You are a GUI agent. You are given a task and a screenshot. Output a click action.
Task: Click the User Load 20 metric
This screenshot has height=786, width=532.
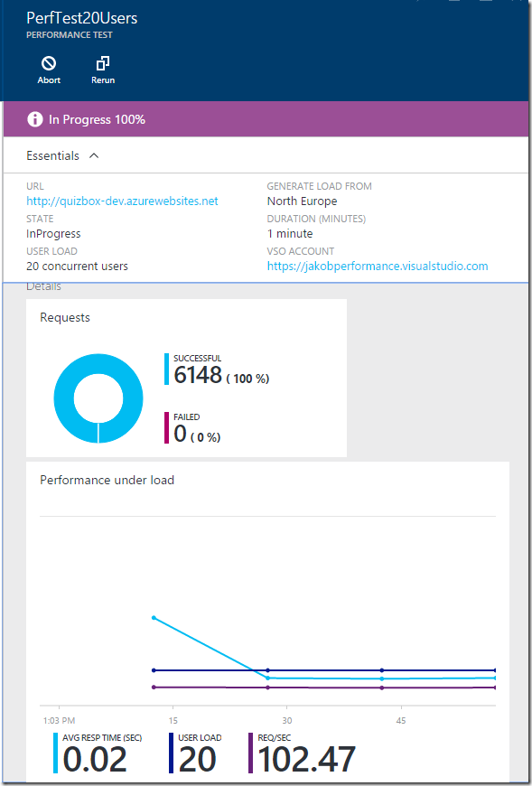tap(196, 752)
